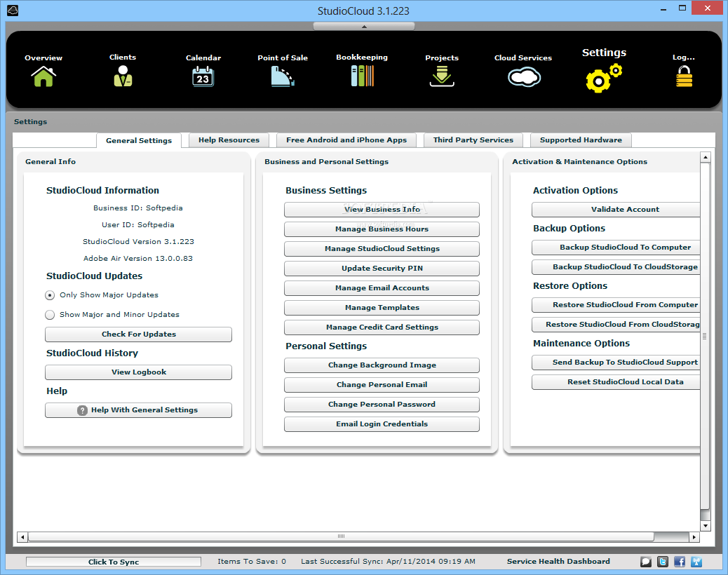The height and width of the screenshot is (575, 728).
Task: Click 'Business ID: Softpedia' text
Action: pyautogui.click(x=138, y=208)
